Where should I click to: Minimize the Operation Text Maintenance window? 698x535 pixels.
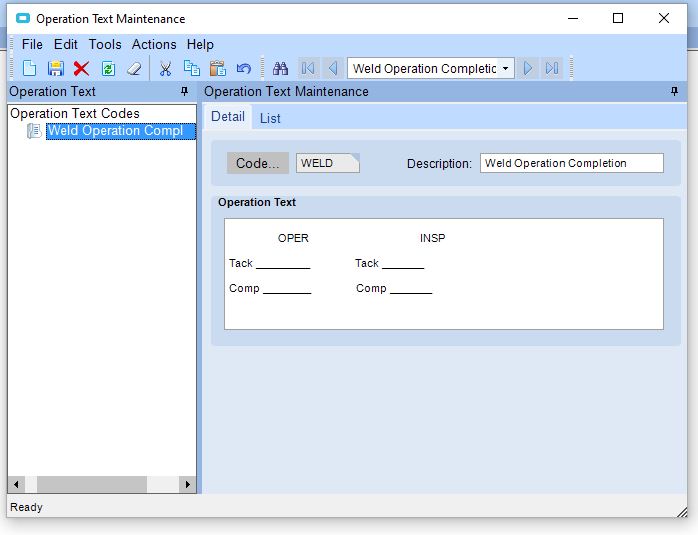click(x=573, y=18)
